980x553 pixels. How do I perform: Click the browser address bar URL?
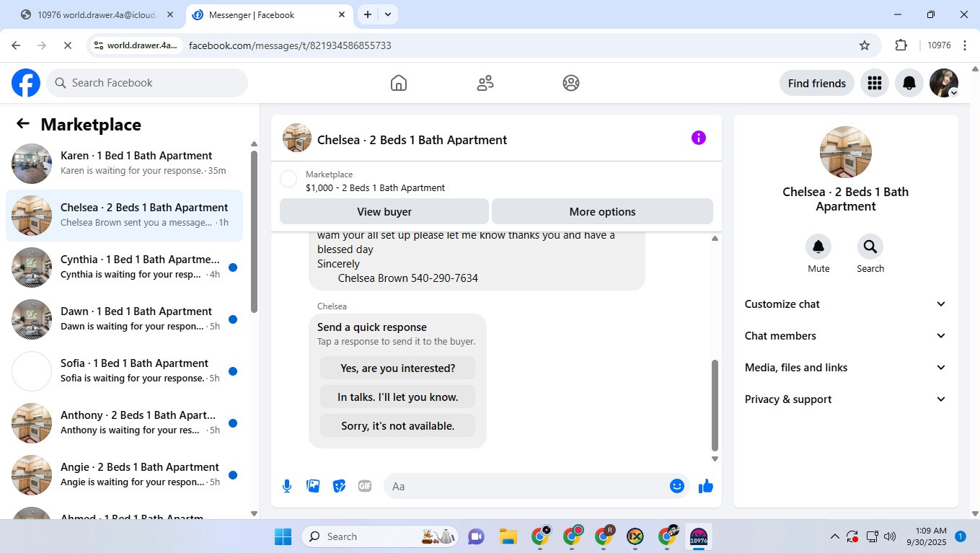(x=290, y=45)
